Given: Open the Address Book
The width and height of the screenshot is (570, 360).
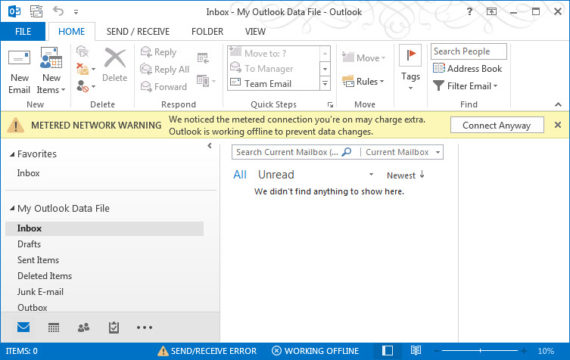Looking at the screenshot, I should point(467,69).
